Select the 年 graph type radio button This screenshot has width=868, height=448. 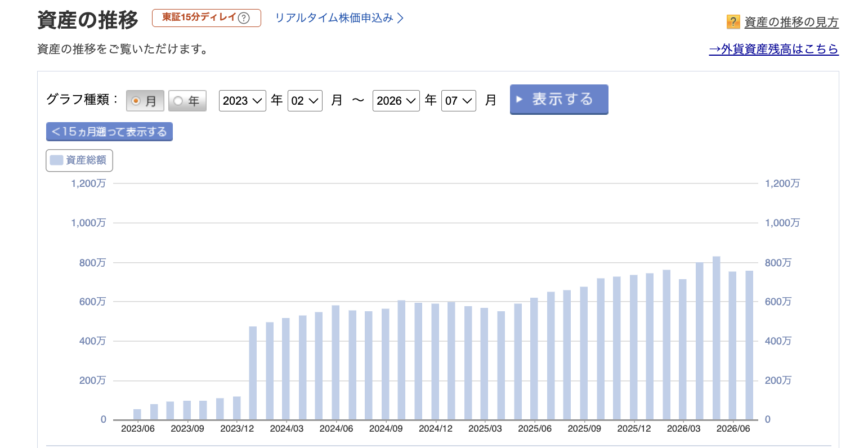pyautogui.click(x=187, y=101)
